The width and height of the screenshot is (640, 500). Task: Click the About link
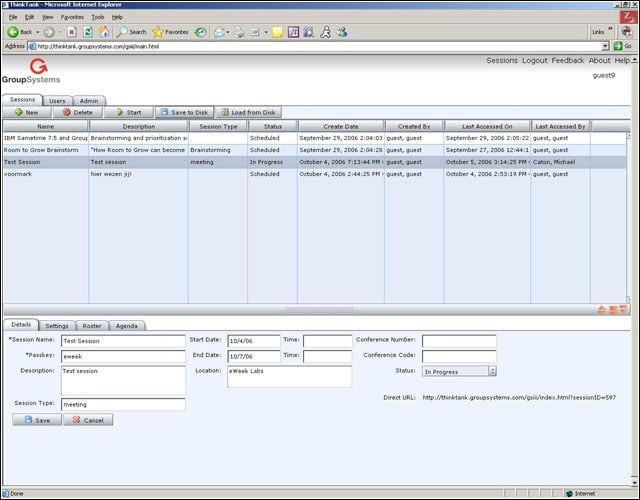click(x=599, y=60)
